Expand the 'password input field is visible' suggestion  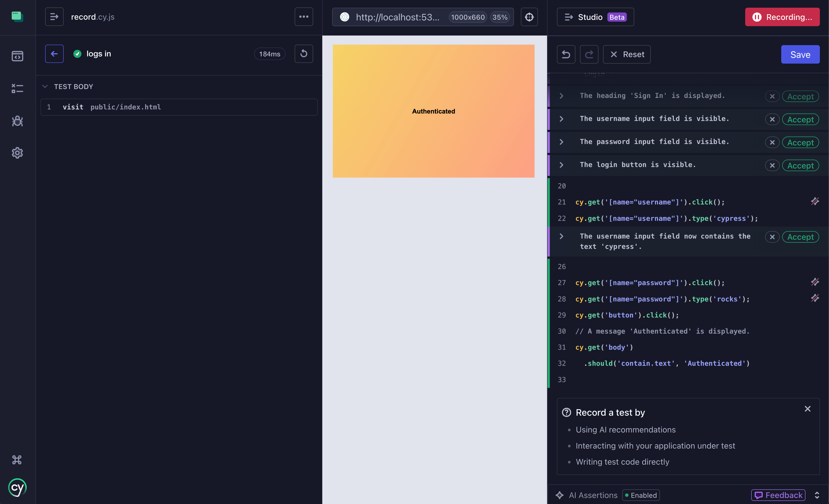pyautogui.click(x=561, y=142)
